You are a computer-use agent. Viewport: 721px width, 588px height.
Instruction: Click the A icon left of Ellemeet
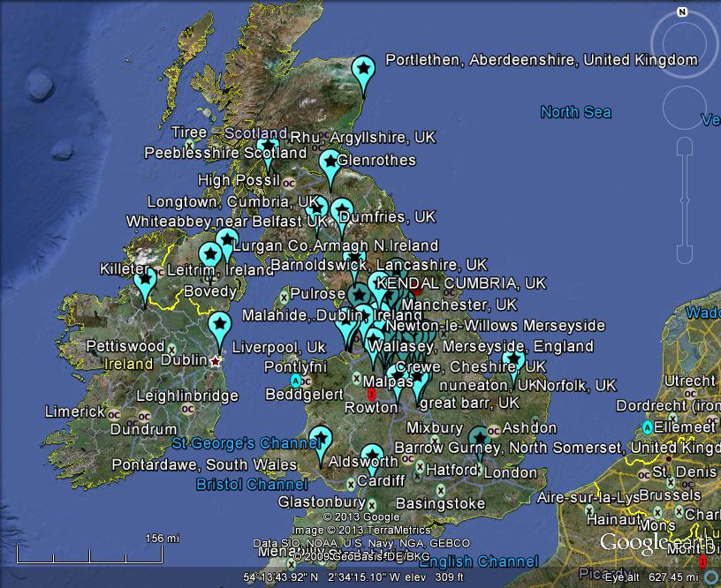[648, 427]
